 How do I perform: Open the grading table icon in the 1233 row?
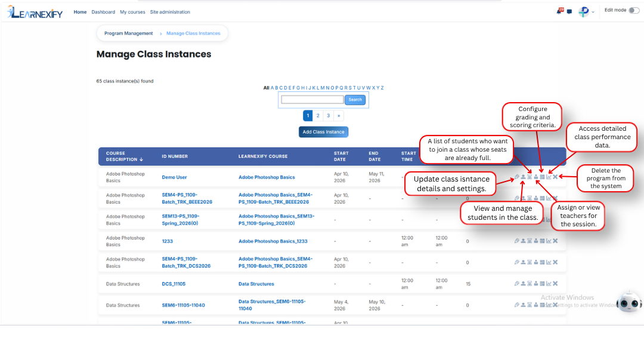542,241
